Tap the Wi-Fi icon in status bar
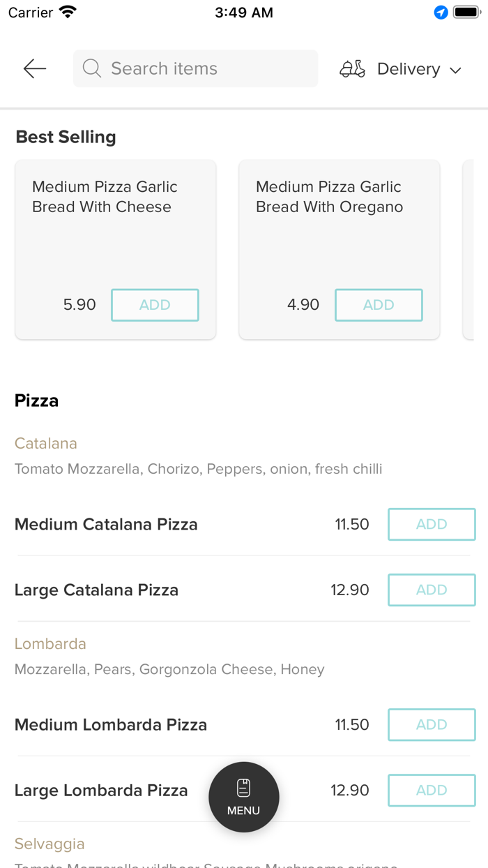This screenshot has height=868, width=488. click(x=68, y=13)
